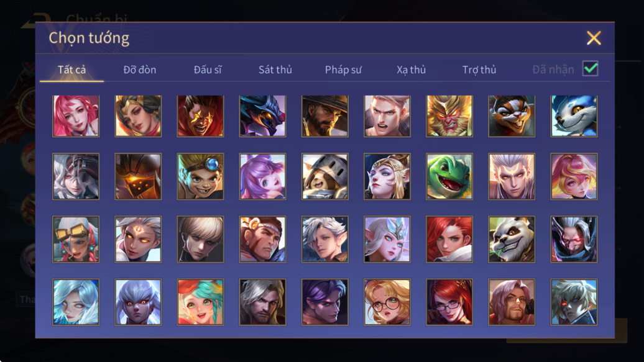Image resolution: width=644 pixels, height=362 pixels.
Task: Select the goggles girl with red braids
Action: pos(76,239)
